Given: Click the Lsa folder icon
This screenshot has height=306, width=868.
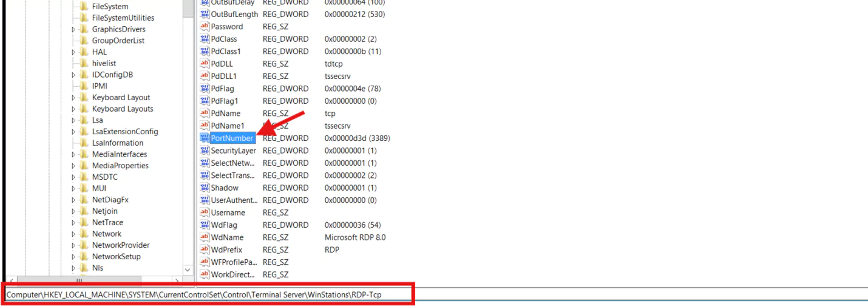Looking at the screenshot, I should 84,120.
